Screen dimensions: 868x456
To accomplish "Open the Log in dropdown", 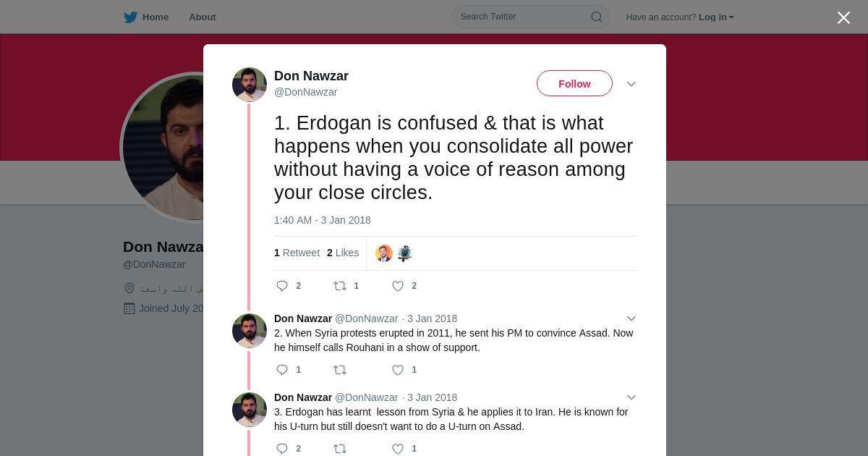I will tap(716, 17).
